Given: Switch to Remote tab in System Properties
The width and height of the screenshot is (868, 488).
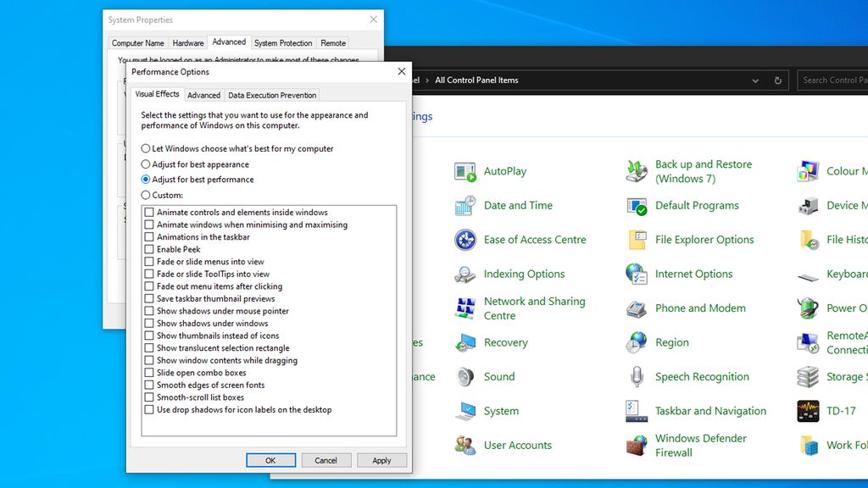Looking at the screenshot, I should [333, 43].
